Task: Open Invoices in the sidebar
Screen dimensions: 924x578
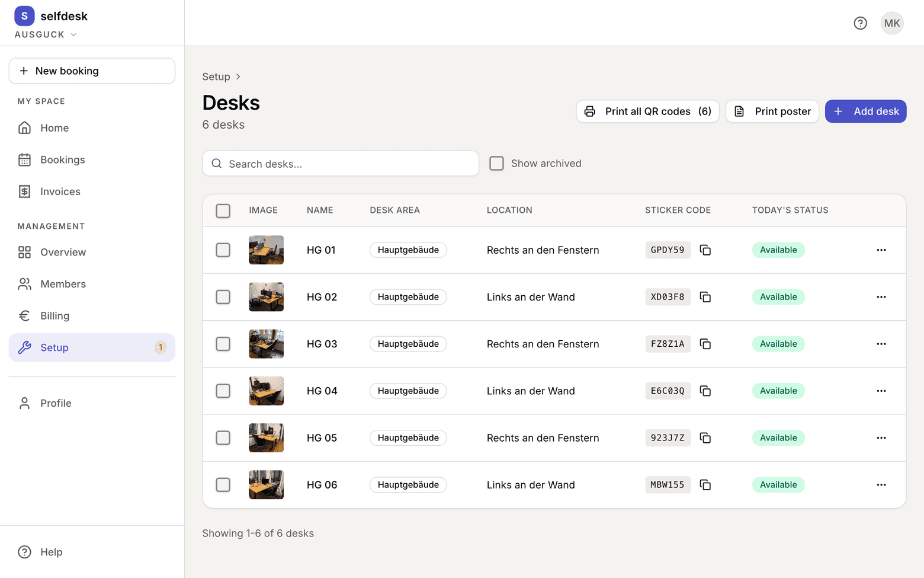Action: [92, 191]
